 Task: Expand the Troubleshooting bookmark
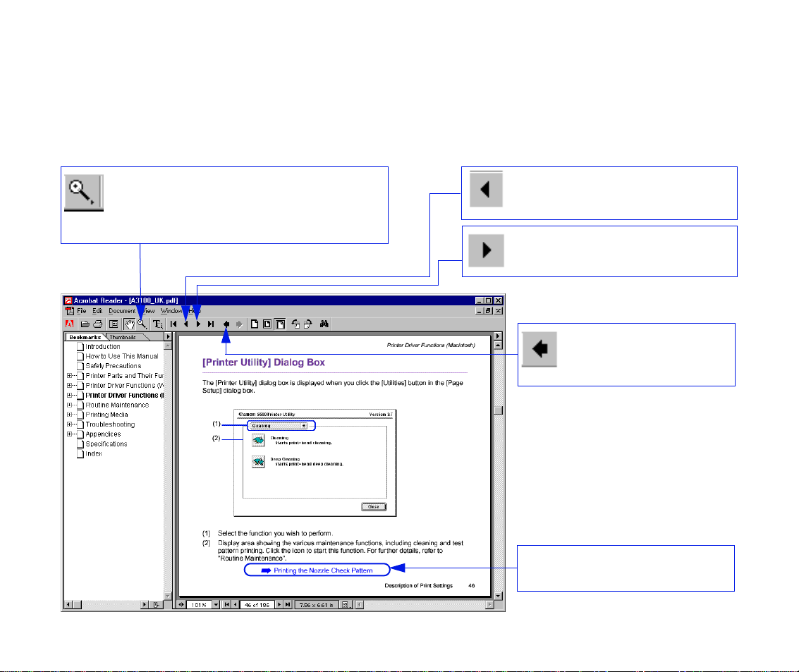[70, 424]
